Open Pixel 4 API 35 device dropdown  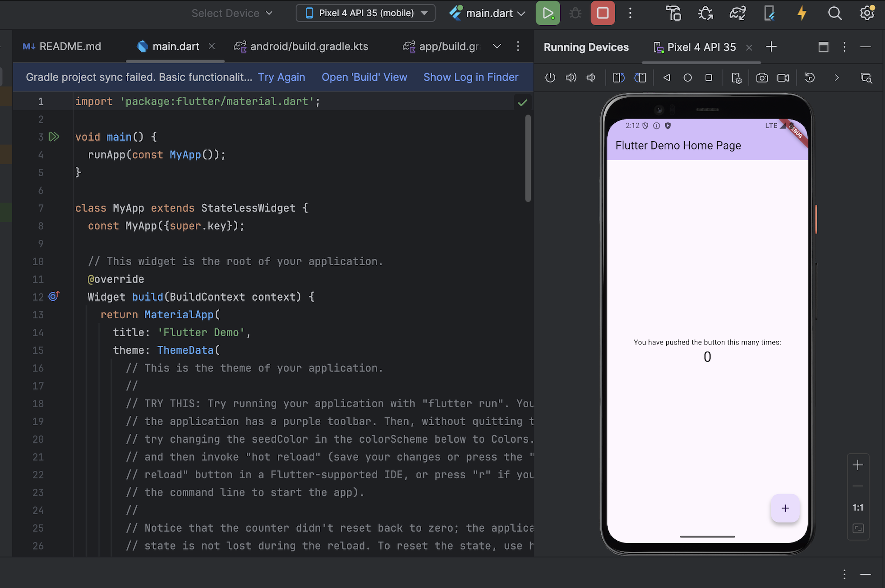point(365,13)
